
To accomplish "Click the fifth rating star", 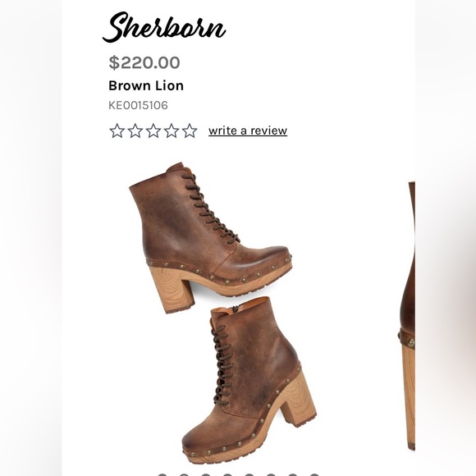I will [190, 130].
